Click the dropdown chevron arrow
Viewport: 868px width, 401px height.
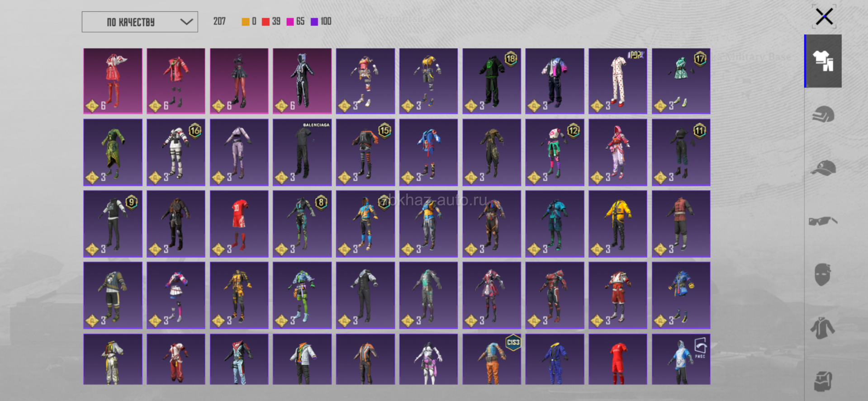[186, 22]
